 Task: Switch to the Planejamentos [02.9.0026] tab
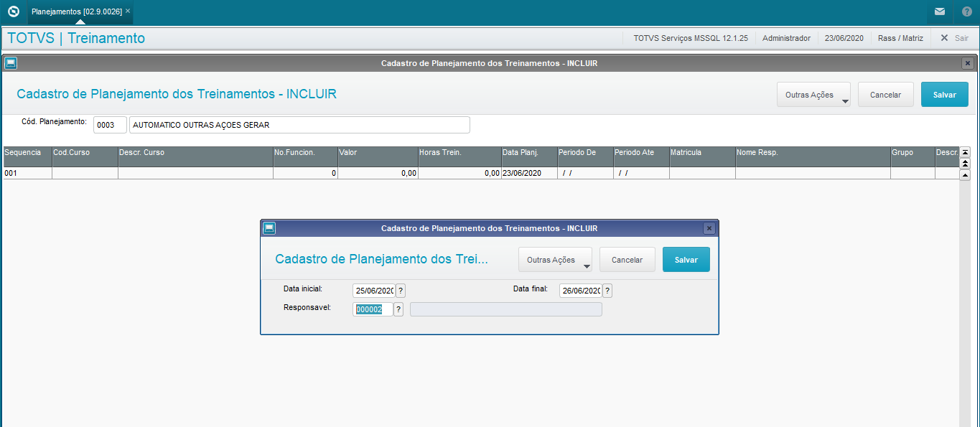click(x=77, y=11)
